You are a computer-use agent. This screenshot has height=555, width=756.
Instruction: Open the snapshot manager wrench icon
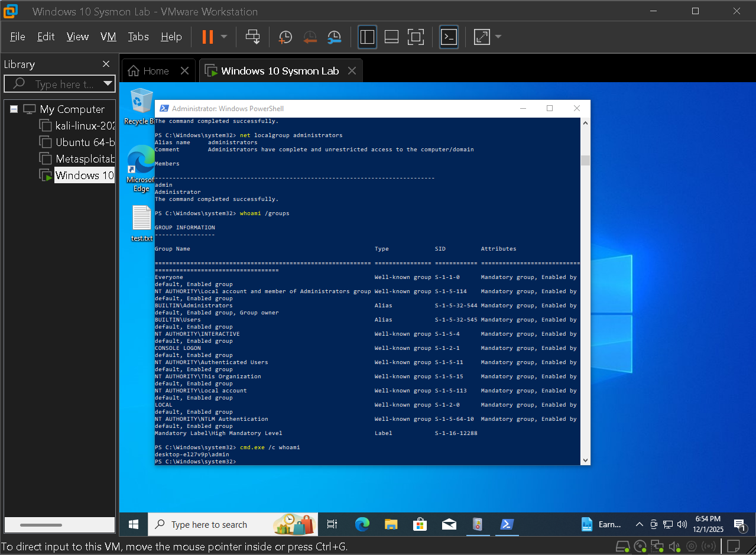(x=334, y=37)
